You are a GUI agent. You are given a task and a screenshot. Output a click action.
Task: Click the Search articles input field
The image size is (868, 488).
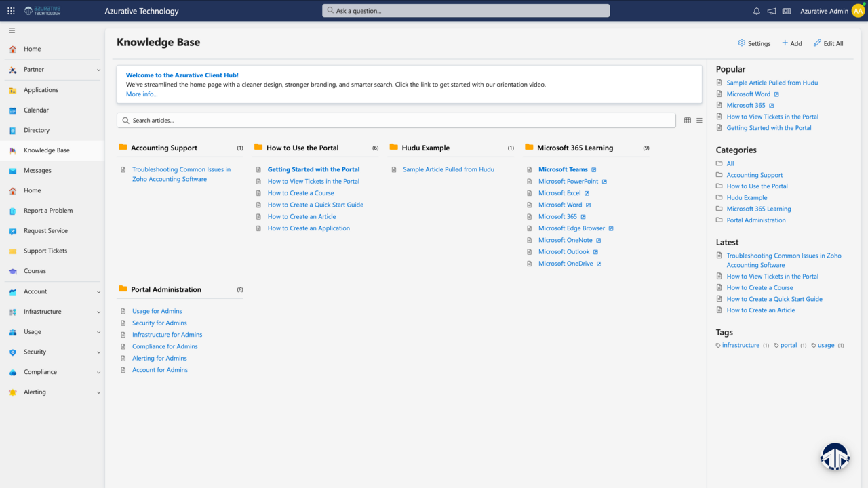point(396,121)
